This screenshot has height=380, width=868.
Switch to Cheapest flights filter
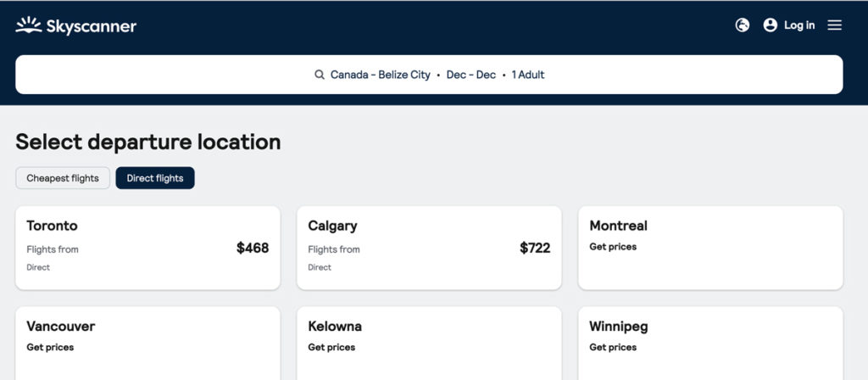click(63, 178)
